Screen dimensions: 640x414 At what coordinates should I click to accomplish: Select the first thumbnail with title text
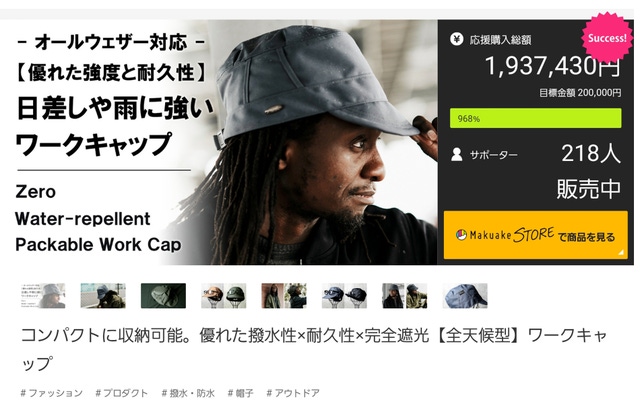pyautogui.click(x=43, y=296)
